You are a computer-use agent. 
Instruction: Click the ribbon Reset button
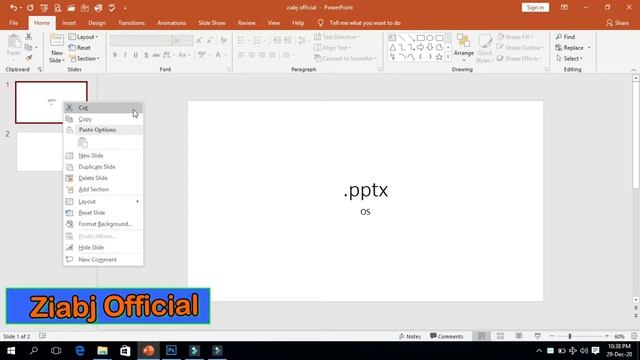pyautogui.click(x=80, y=48)
